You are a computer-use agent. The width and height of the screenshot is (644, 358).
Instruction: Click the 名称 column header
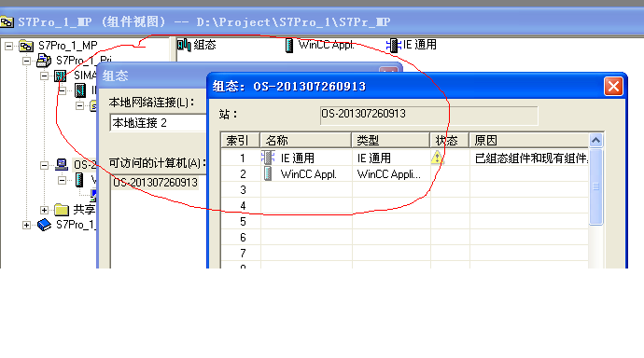(x=305, y=140)
